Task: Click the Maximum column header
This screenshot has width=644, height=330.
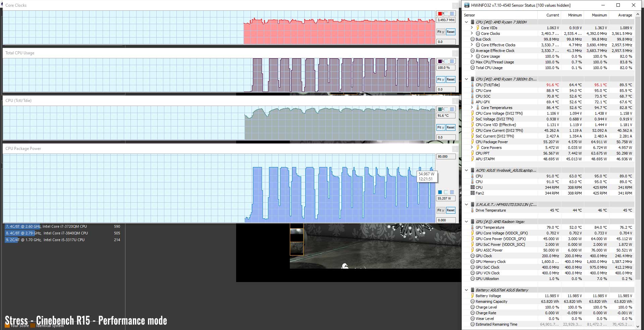Action: pos(599,15)
